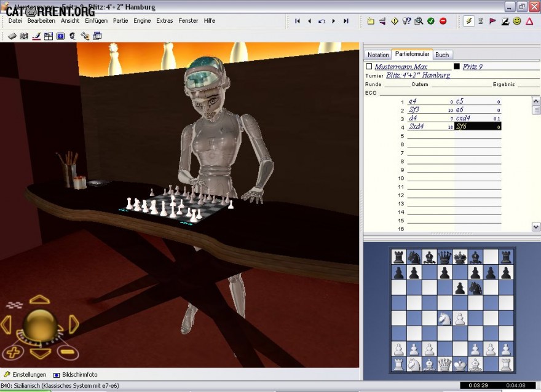541x392 pixels.
Task: Tilt 3D camera up with gold up arrow
Action: [x=40, y=300]
